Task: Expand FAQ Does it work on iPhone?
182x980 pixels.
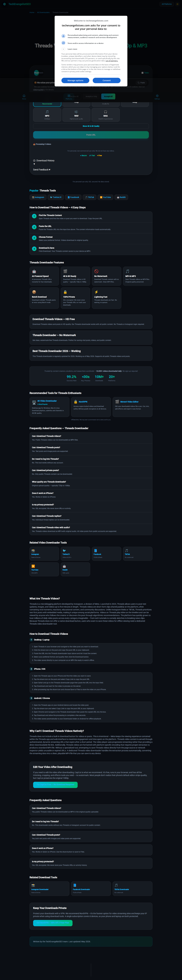Action: [x=91, y=495]
